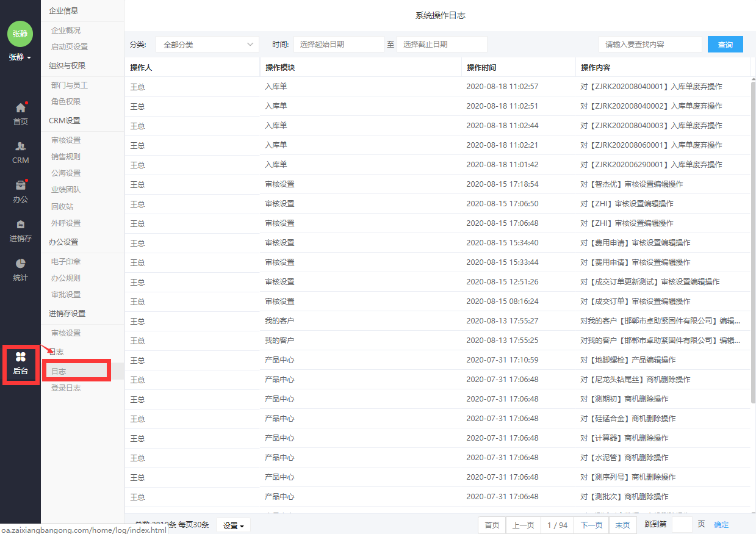Click the 1 / 94 page indicator
Screen dimensions: 756x534
pos(557,525)
